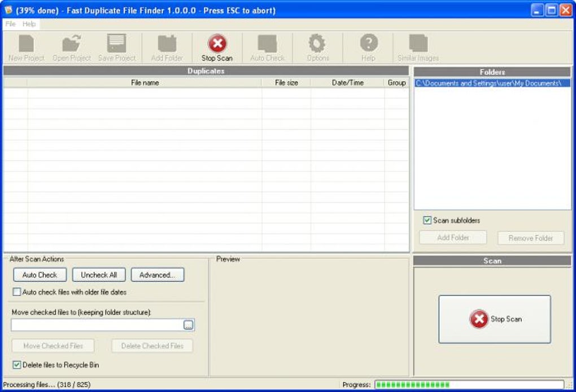Click the Similar Images toolbar icon
The width and height of the screenshot is (576, 392).
[418, 48]
